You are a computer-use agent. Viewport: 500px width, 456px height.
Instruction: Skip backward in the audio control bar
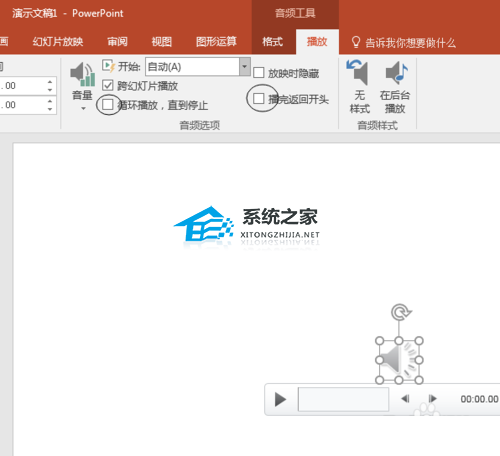click(x=405, y=399)
